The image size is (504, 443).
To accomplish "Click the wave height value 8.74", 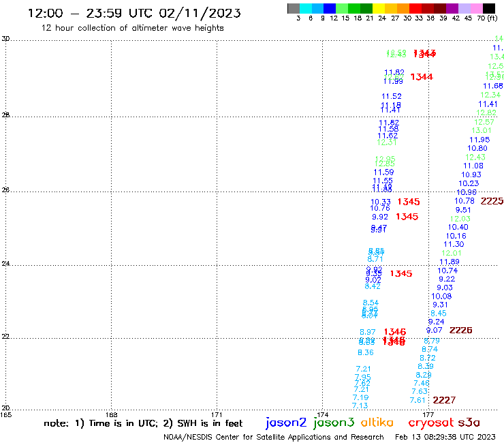I will point(430,349).
